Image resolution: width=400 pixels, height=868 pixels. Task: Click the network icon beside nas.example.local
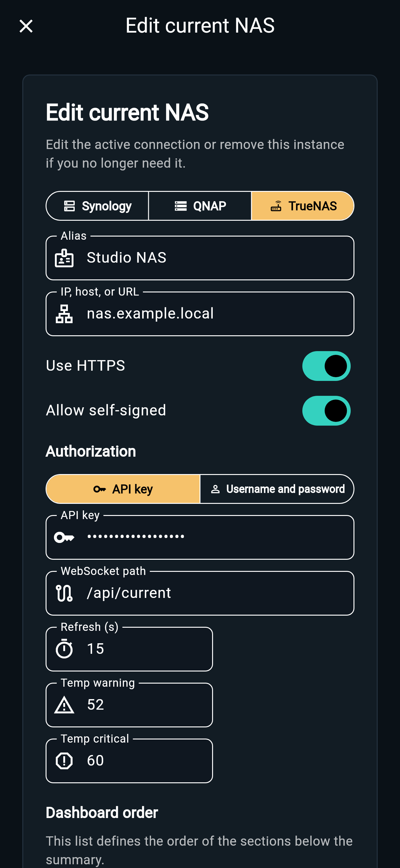(64, 314)
